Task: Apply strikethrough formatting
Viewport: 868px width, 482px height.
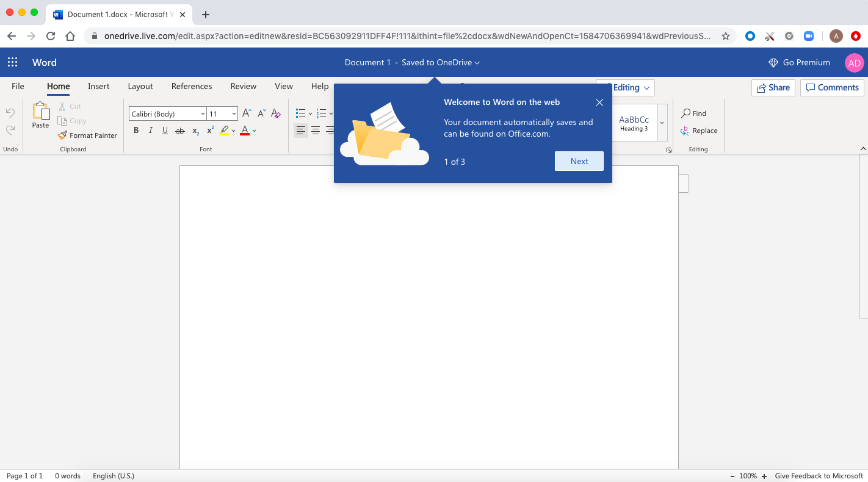Action: point(179,130)
